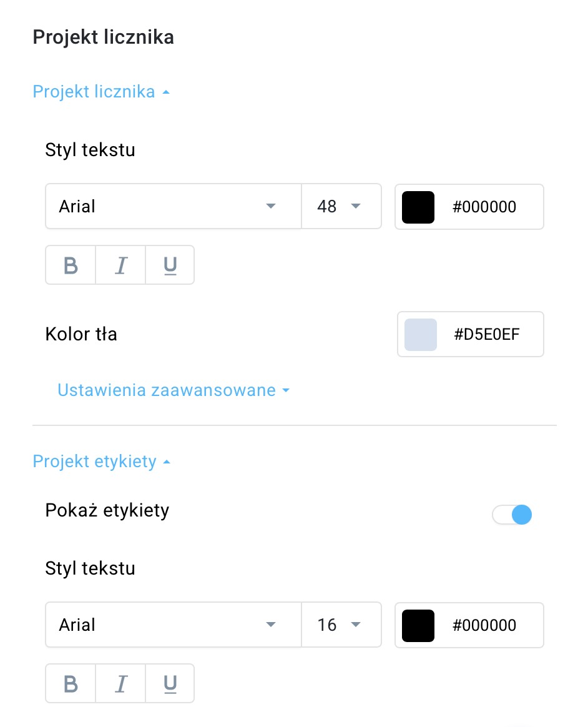Open the label font family dropdown
Viewport: 588px width, 727px height.
(x=173, y=625)
